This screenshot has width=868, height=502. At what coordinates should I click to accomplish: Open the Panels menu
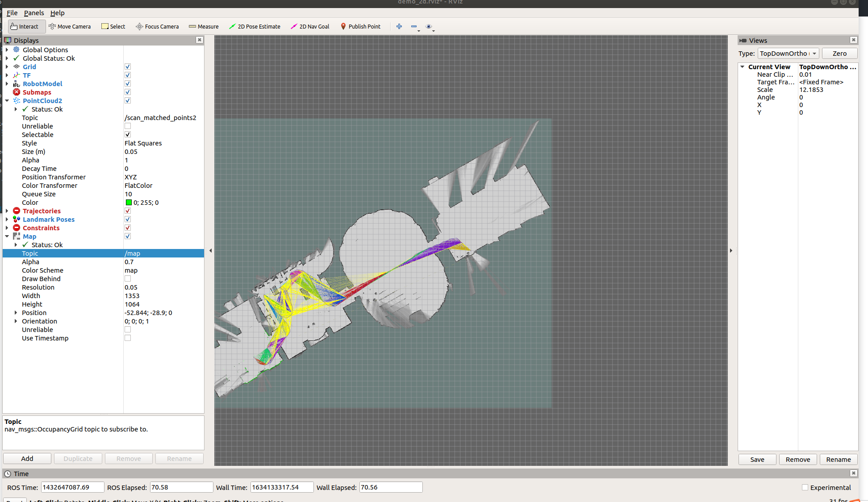point(34,13)
